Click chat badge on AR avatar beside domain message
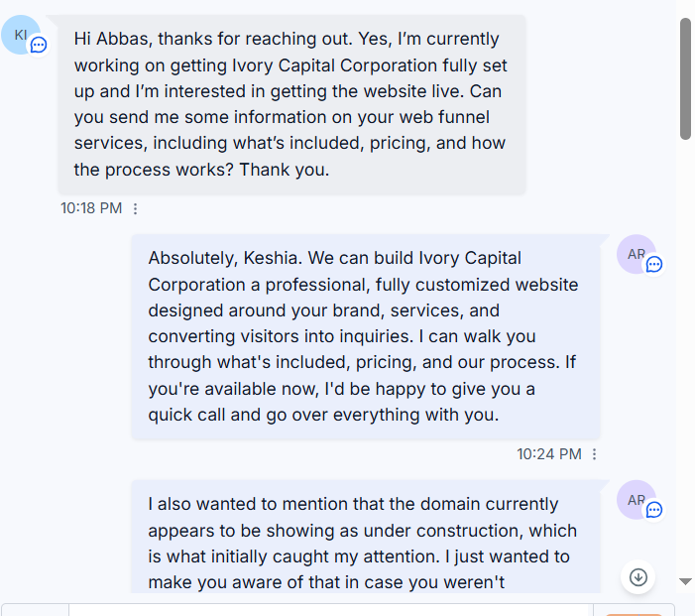 click(x=654, y=510)
